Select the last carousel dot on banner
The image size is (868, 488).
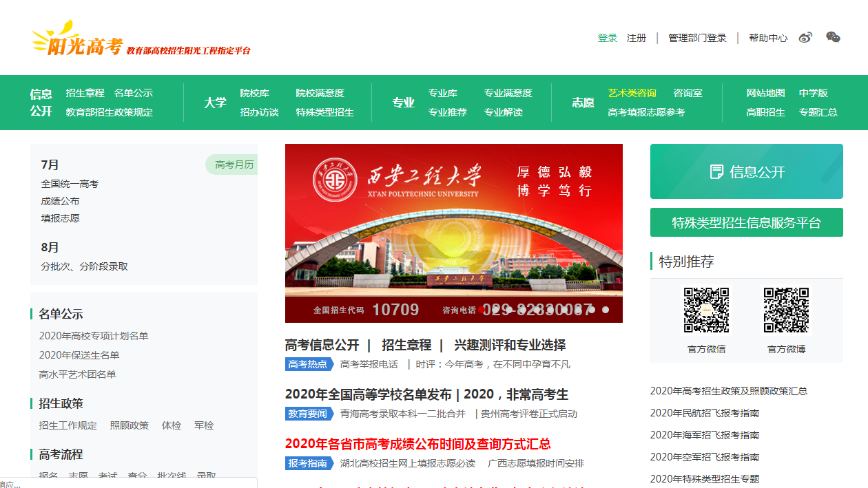click(x=606, y=310)
